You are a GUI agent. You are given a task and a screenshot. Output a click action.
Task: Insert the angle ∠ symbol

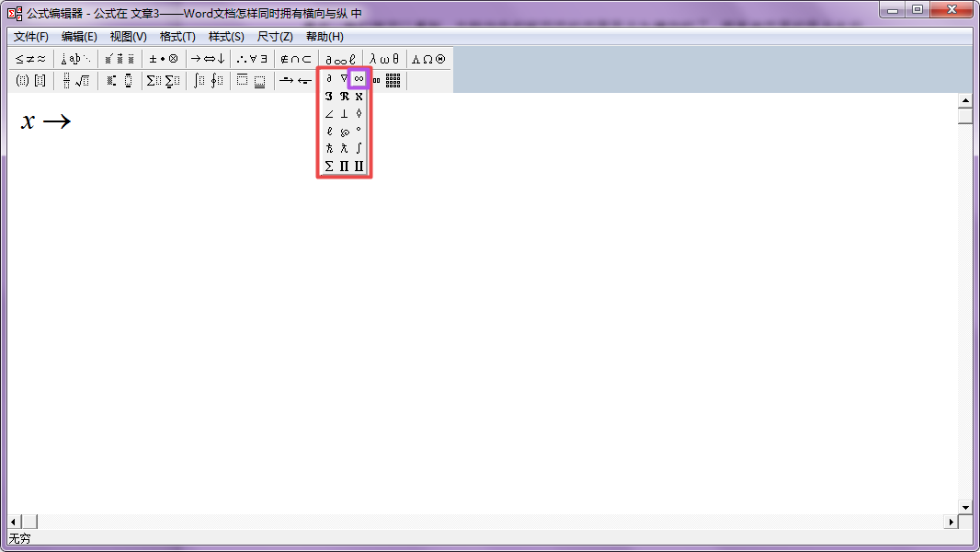329,114
